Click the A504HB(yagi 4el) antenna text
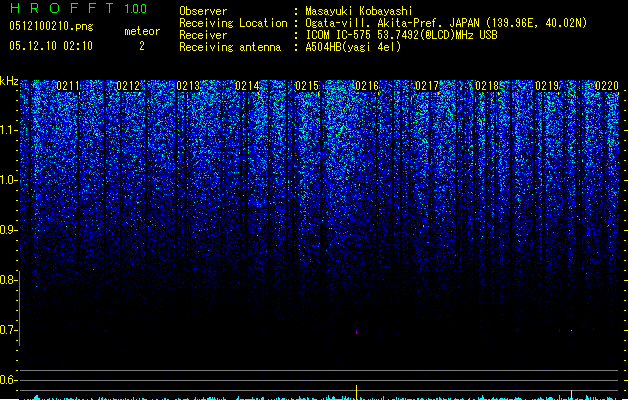Image resolution: width=629 pixels, height=400 pixels. tap(353, 47)
